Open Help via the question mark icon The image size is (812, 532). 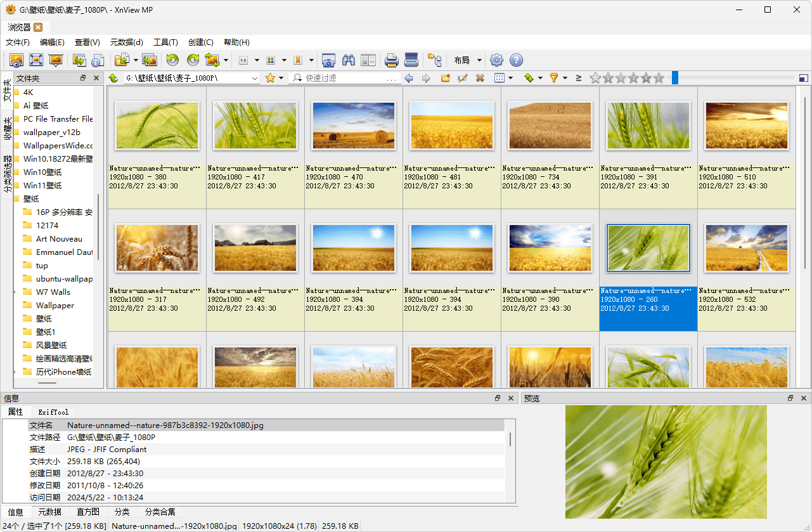click(x=516, y=60)
